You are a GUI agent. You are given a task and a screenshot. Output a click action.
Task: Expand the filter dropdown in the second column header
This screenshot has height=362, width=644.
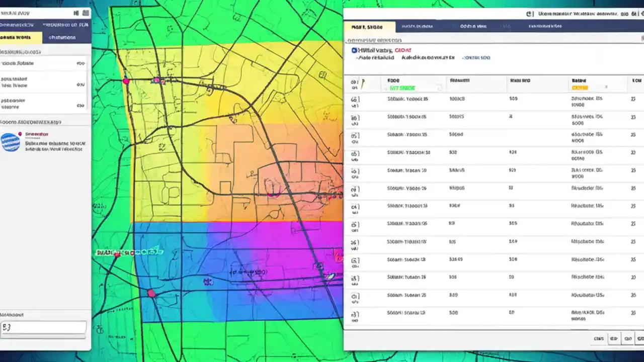tap(439, 87)
